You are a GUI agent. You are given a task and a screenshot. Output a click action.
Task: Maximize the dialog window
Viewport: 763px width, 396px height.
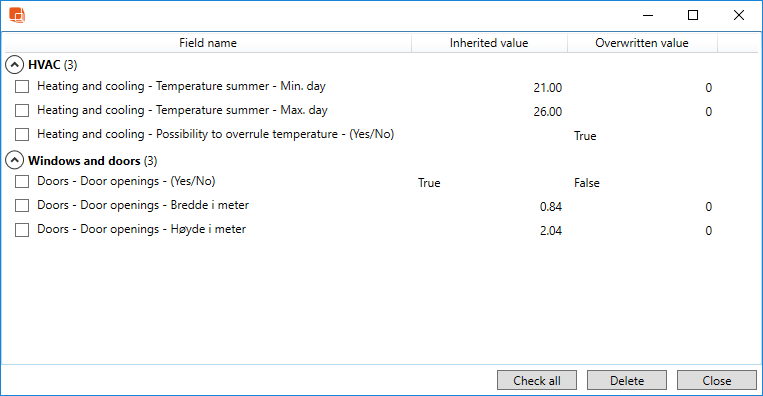[693, 16]
